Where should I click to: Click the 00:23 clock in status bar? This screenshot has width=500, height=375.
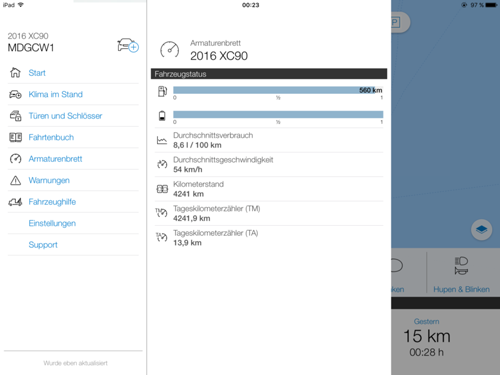tap(250, 5)
